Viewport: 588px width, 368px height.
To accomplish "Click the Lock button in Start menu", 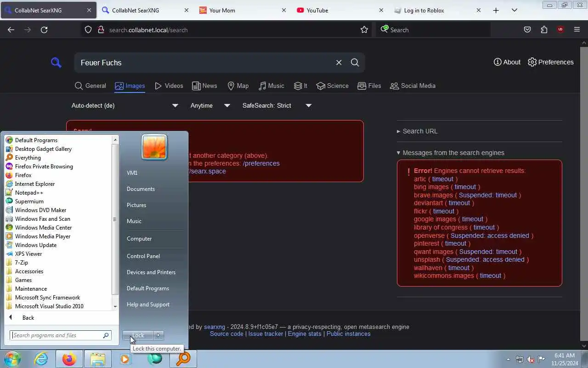I will tap(138, 335).
